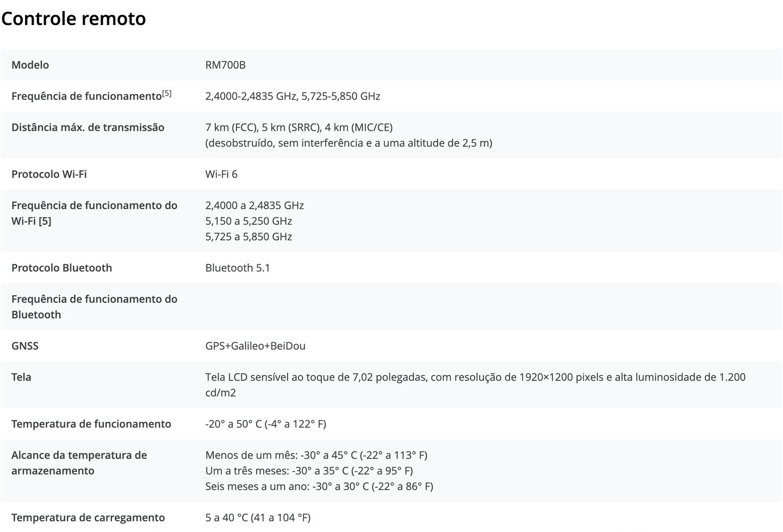Select the Tela row label
Screen dimensions: 783x532
[x=21, y=377]
